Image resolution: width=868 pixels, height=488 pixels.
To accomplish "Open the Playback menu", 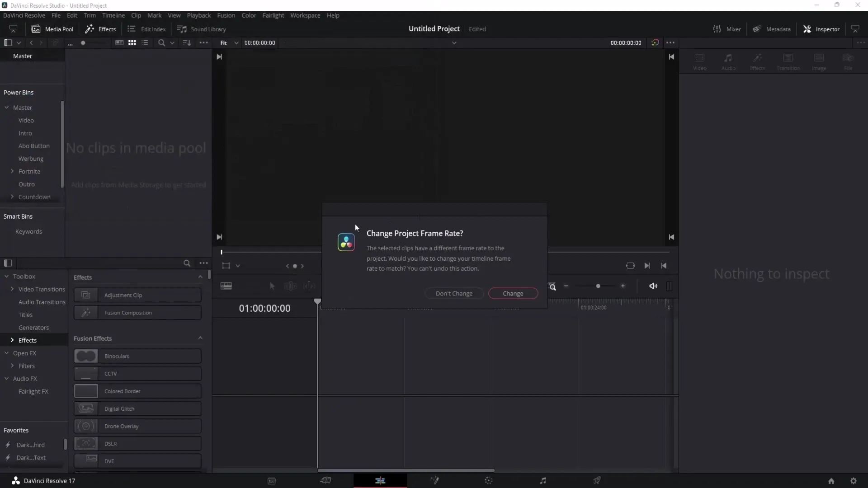I will click(199, 15).
